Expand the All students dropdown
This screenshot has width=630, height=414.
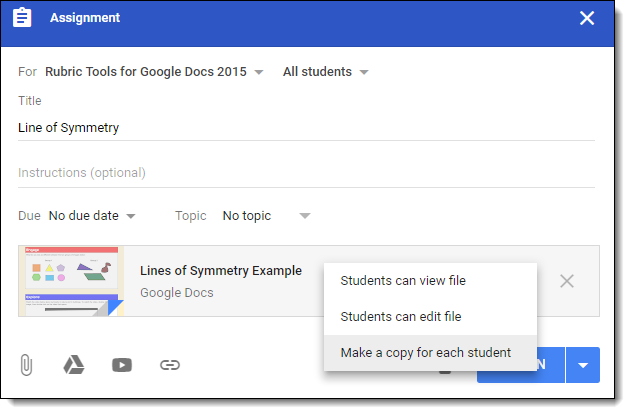326,72
